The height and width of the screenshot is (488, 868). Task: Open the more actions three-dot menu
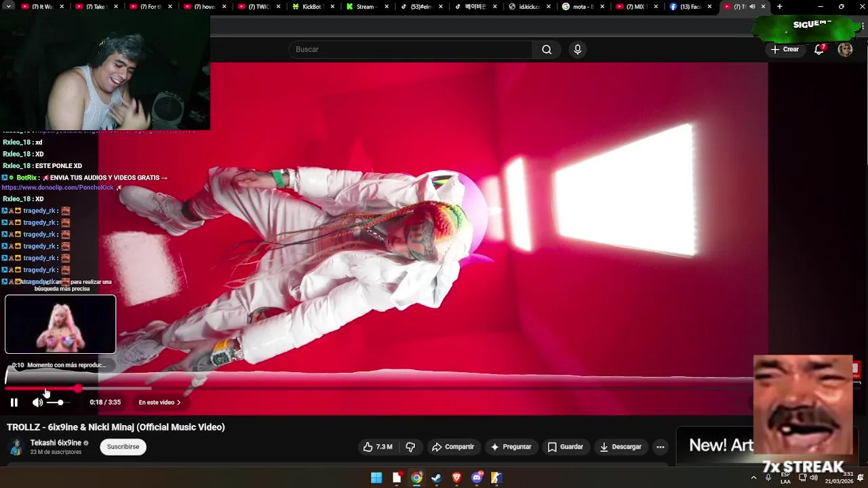660,447
